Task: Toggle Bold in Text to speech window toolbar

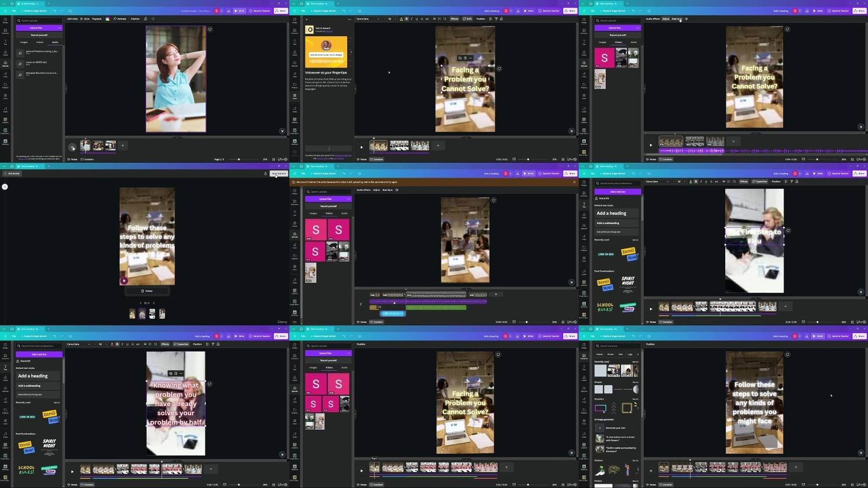Action: click(406, 19)
